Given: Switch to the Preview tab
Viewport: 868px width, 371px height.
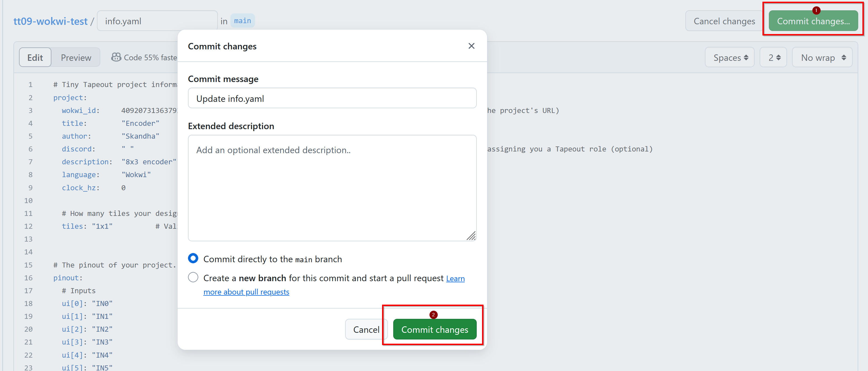Looking at the screenshot, I should coord(76,57).
